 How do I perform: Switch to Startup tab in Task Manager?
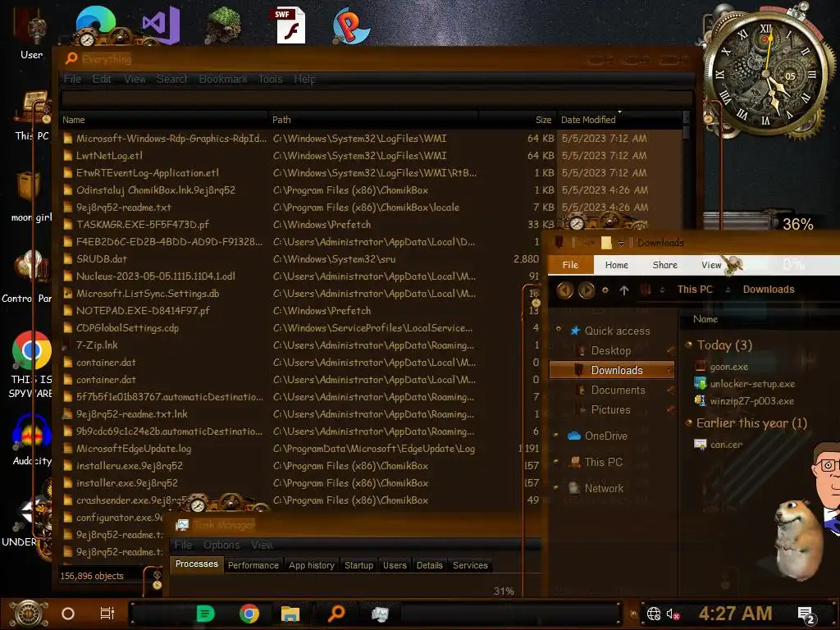point(359,565)
